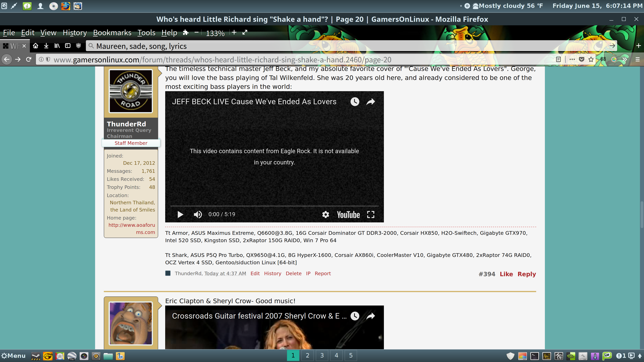
Task: Open Jeff Beck video on YouTube logo
Action: [x=348, y=215]
